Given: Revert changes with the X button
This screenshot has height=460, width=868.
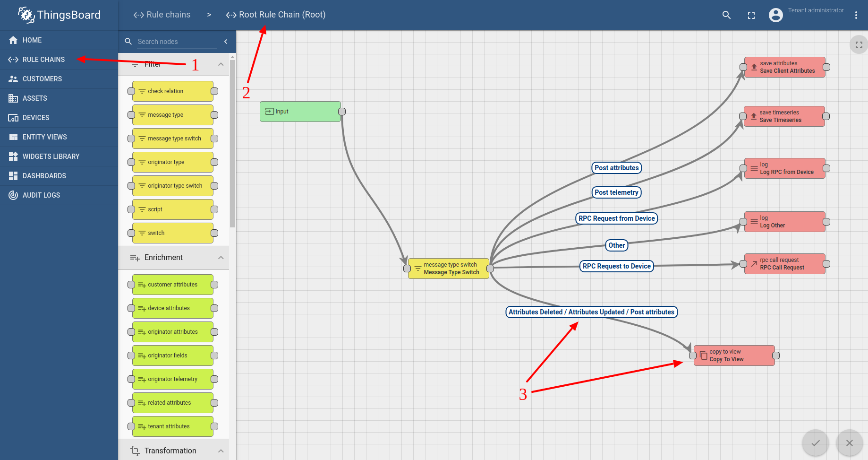Looking at the screenshot, I should click(x=849, y=443).
